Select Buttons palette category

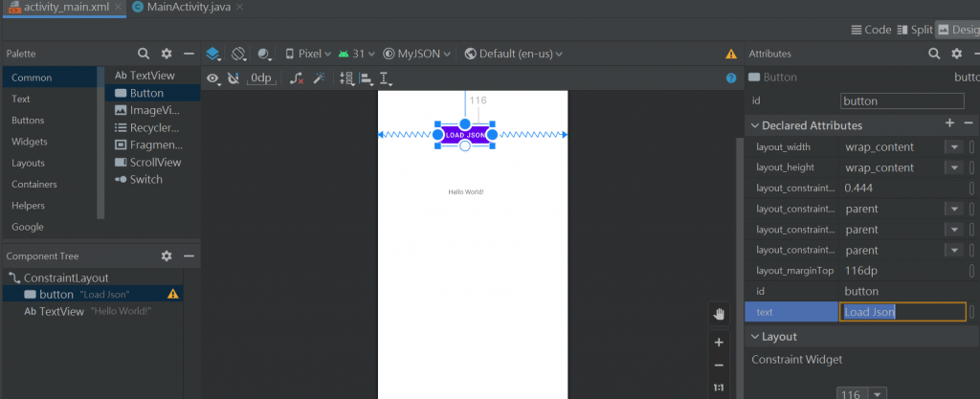[x=50, y=120]
